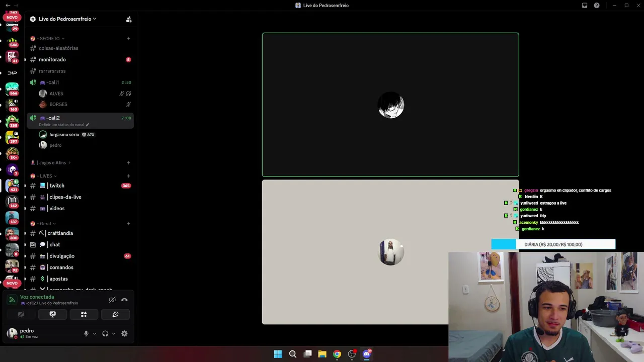This screenshot has height=362, width=644.
Task: Open File Explorer from taskbar
Action: tap(323, 354)
